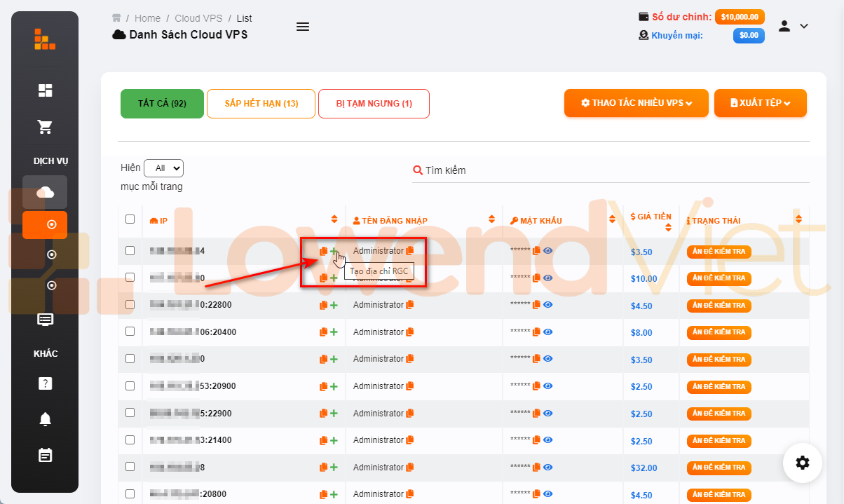
Task: Open the help question mark icon
Action: point(45,383)
